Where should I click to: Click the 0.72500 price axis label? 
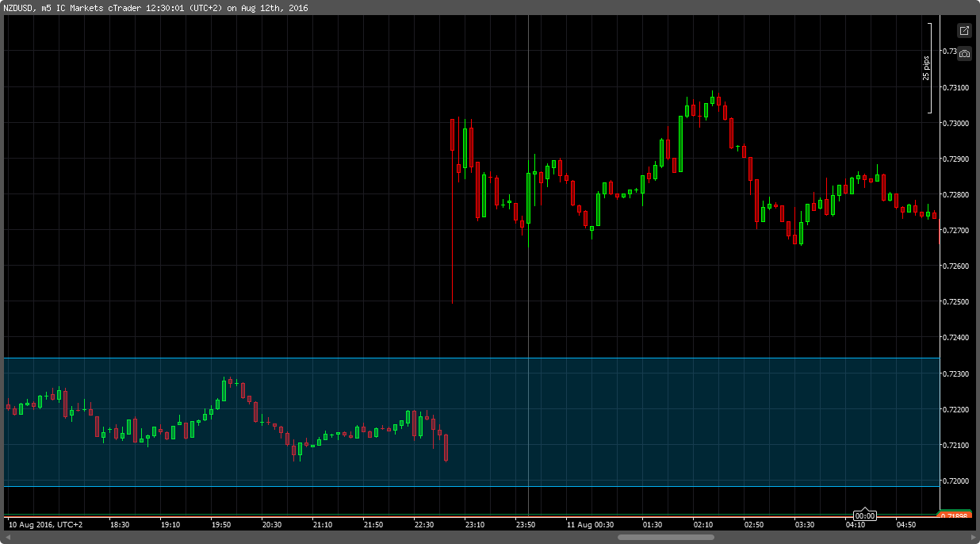(955, 301)
